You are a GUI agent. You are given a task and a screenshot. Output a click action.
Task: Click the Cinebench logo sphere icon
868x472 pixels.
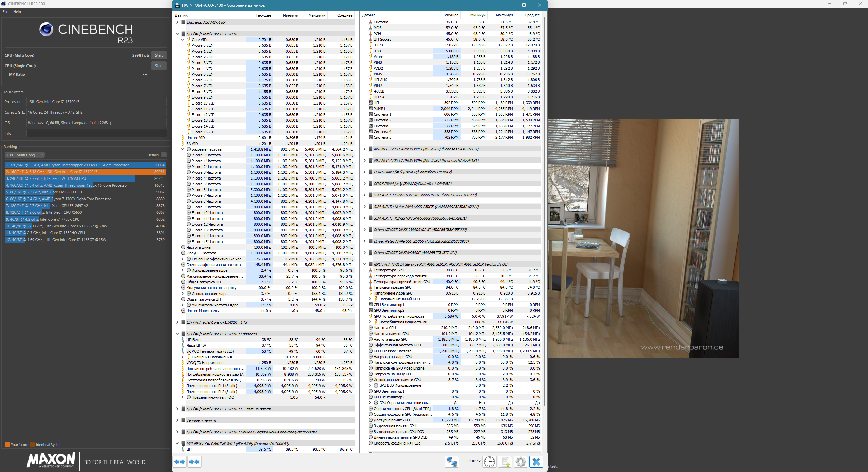click(x=46, y=30)
